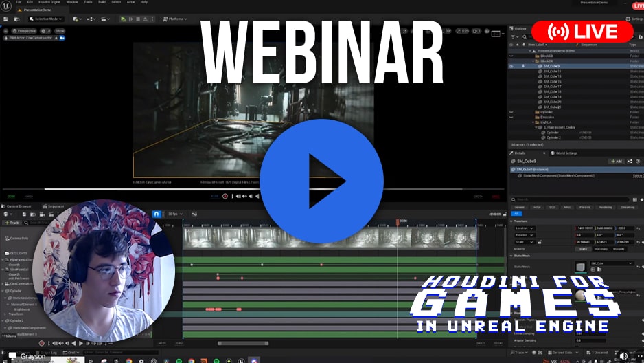Open the 30 fps frame rate dropdown
Viewport: 644px width, 363px height.
point(175,214)
